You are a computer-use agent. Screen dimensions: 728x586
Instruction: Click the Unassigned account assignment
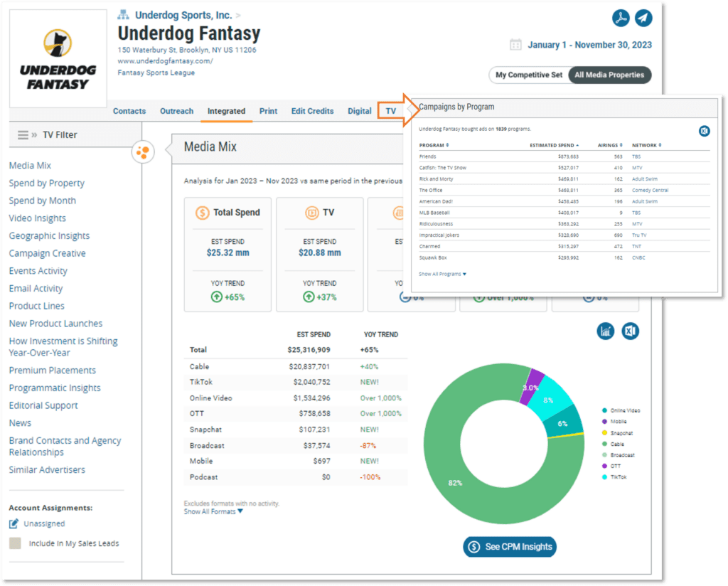[44, 523]
